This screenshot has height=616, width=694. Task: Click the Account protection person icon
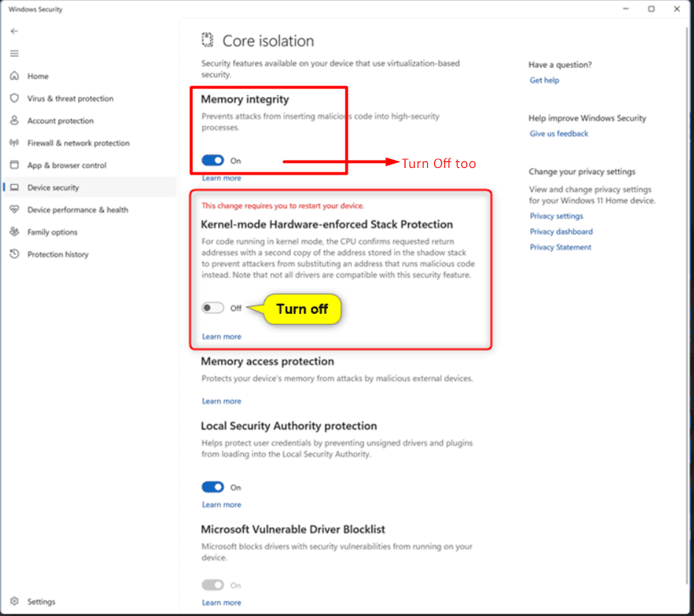[x=15, y=120]
